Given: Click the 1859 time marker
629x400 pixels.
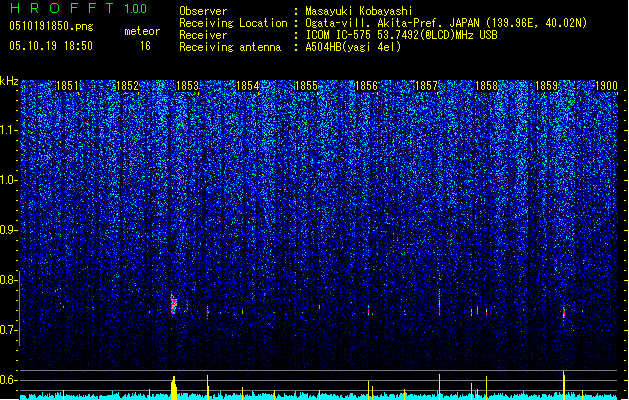Looking at the screenshot, I should pos(547,86).
